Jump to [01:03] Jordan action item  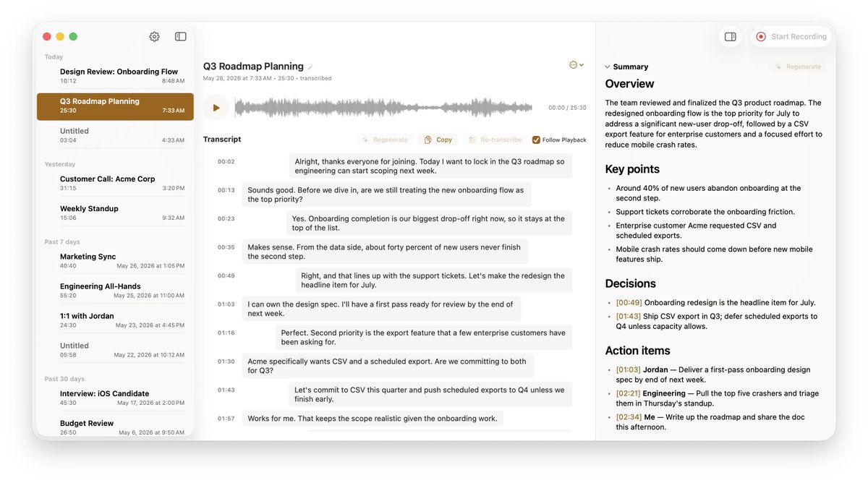click(x=629, y=370)
